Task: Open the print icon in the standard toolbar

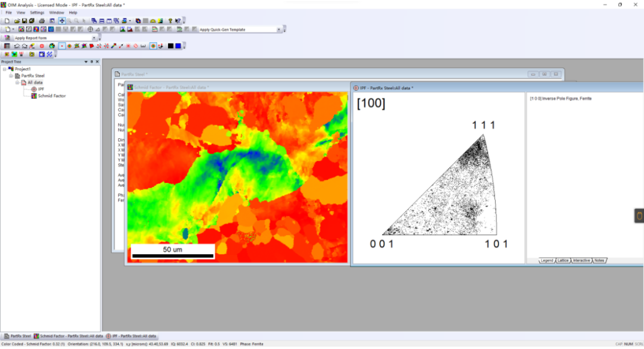Action: 42,20
